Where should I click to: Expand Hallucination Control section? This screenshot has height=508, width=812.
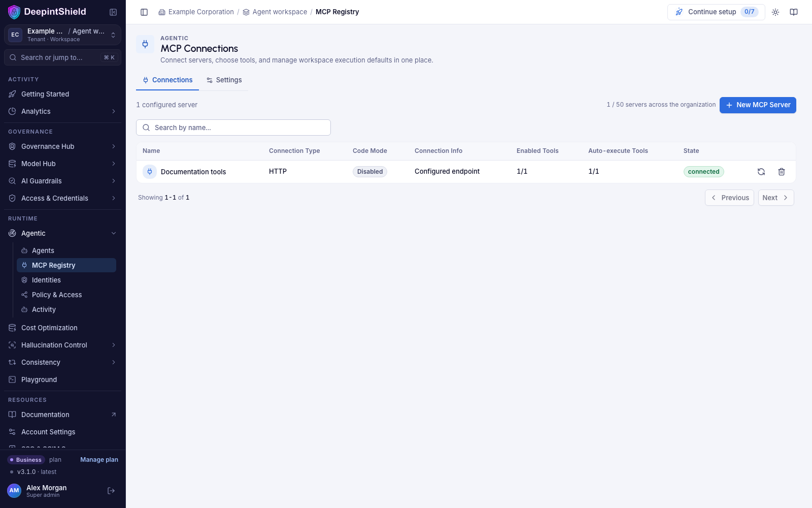click(63, 345)
